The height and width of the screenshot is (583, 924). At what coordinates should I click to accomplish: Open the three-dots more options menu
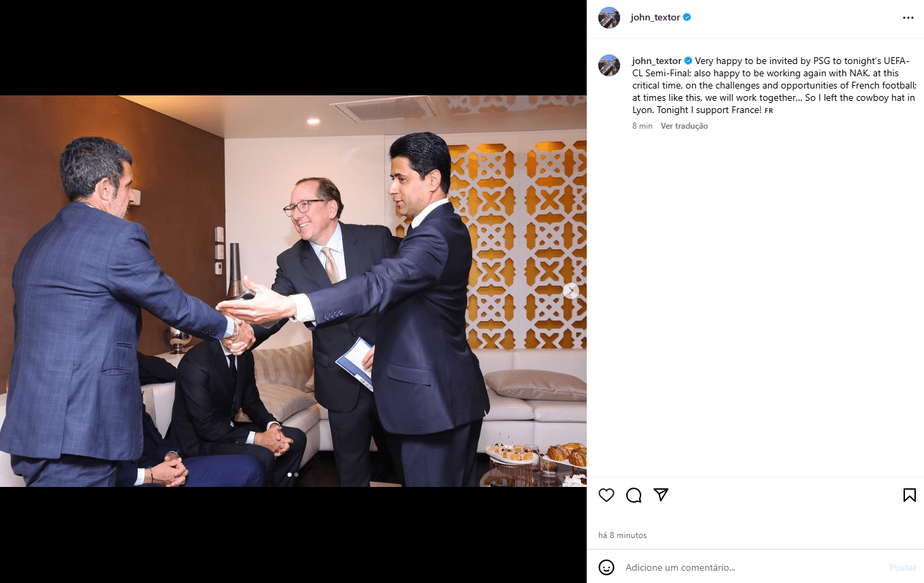tap(908, 18)
